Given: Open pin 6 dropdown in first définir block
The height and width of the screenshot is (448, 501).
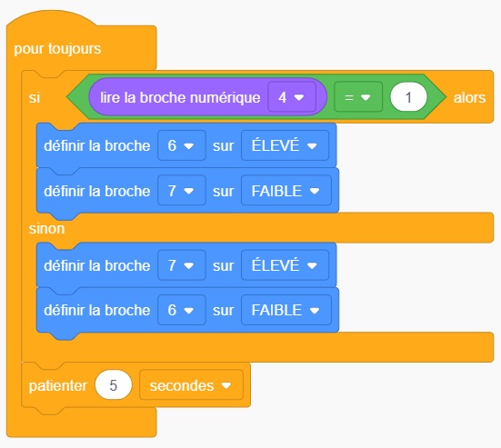Looking at the screenshot, I should click(182, 145).
